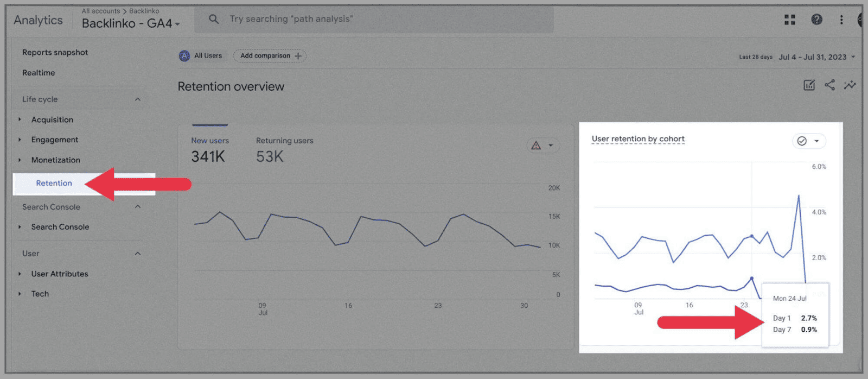Image resolution: width=868 pixels, height=379 pixels.
Task: Open Reports snapshot
Action: [x=55, y=53]
